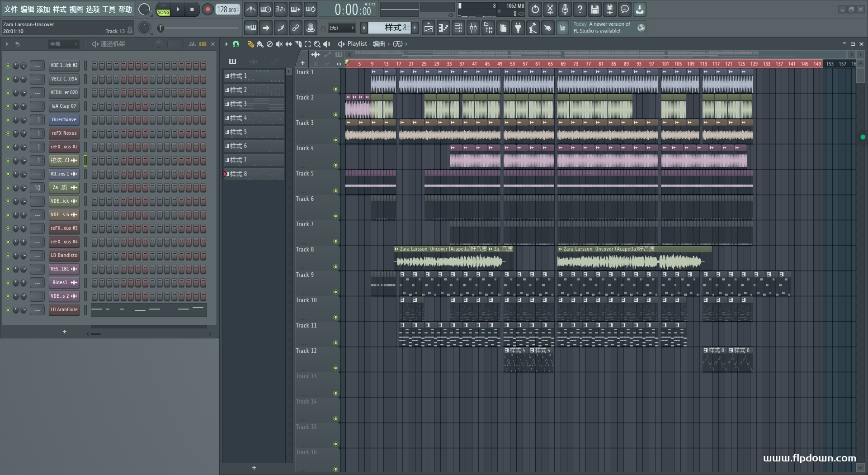Click the plus button next to 样式 8
This screenshot has width=868, height=475.
(415, 28)
